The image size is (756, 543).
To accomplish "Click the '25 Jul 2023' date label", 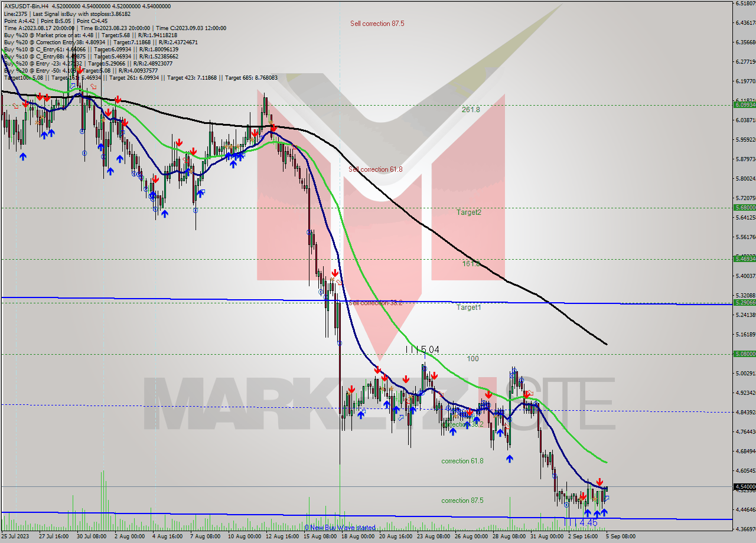I will click(x=15, y=537).
